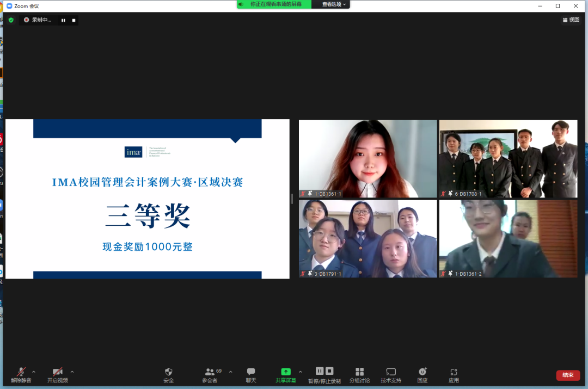The image size is (588, 389).
Task: Select video tile 6-DB1708-1
Action: pos(508,158)
